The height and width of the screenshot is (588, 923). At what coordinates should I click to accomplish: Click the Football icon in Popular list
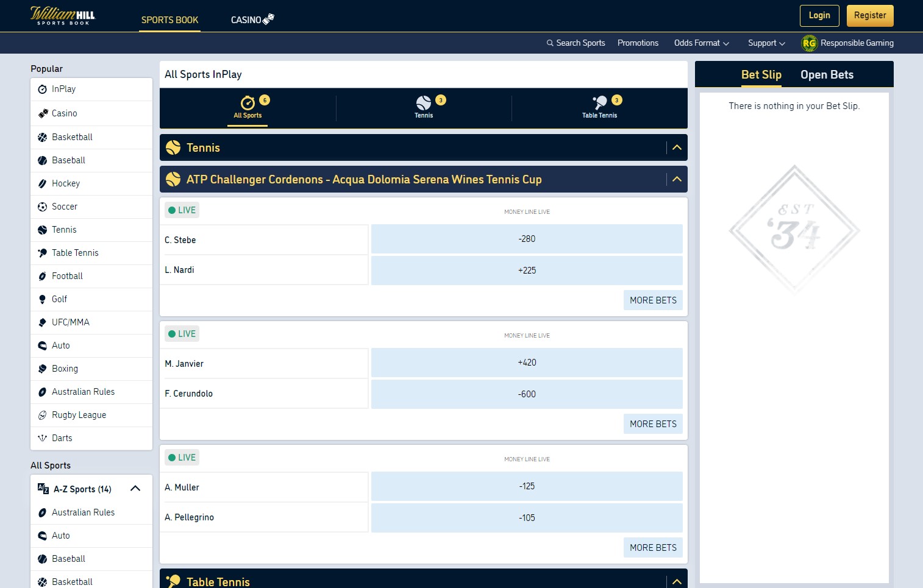coord(42,277)
